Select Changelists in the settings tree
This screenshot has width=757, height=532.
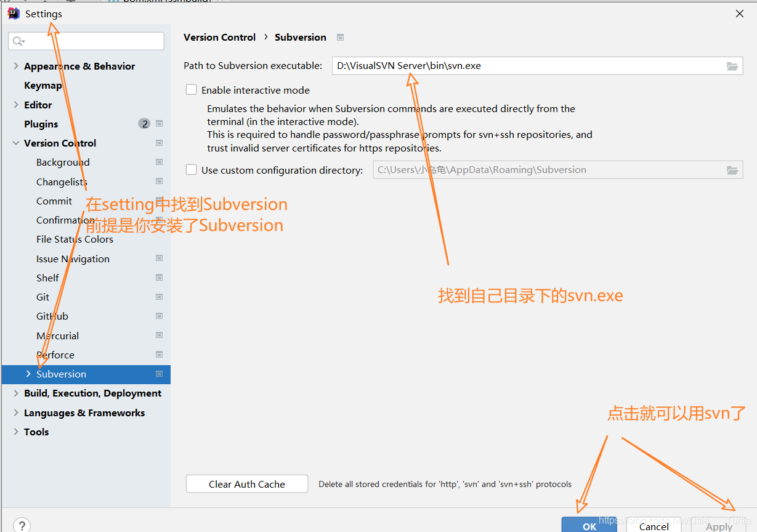[x=62, y=182]
